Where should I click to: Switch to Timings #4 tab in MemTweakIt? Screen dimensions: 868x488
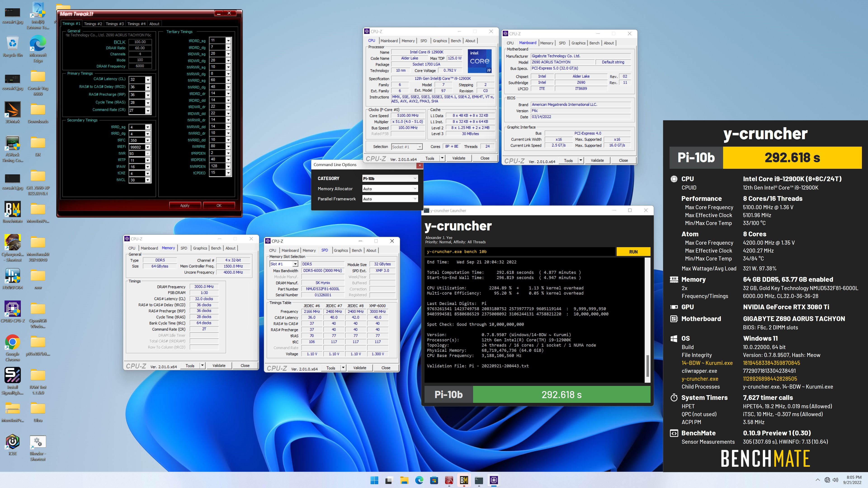[136, 23]
